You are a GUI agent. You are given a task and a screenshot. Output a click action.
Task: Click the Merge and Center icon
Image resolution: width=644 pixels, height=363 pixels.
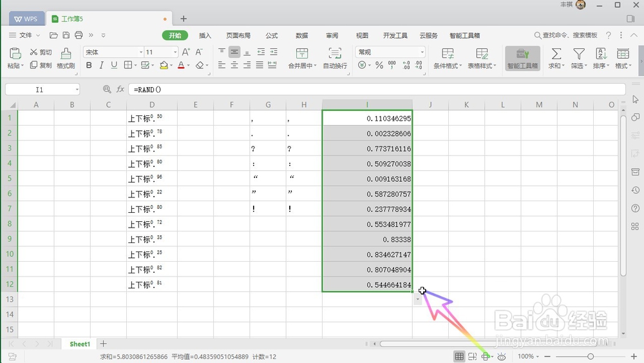pyautogui.click(x=302, y=54)
